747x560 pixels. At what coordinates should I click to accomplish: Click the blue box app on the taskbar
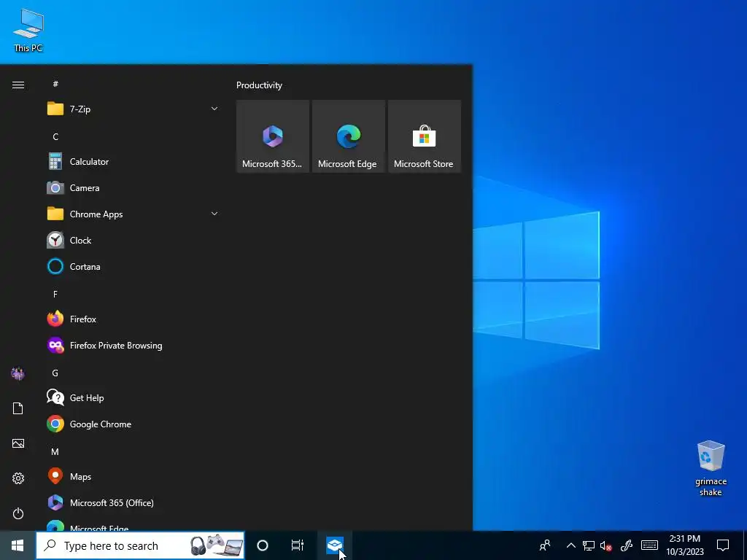tap(335, 545)
